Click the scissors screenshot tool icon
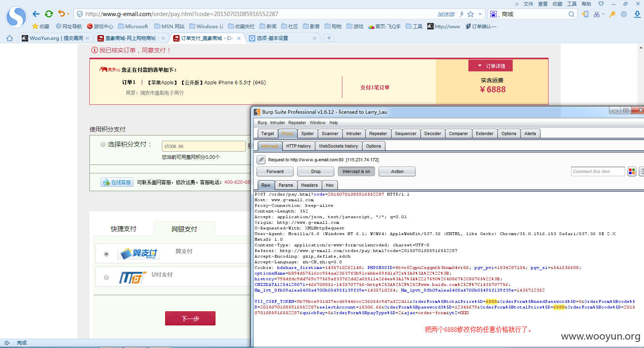This screenshot has width=644, height=348. point(596,14)
